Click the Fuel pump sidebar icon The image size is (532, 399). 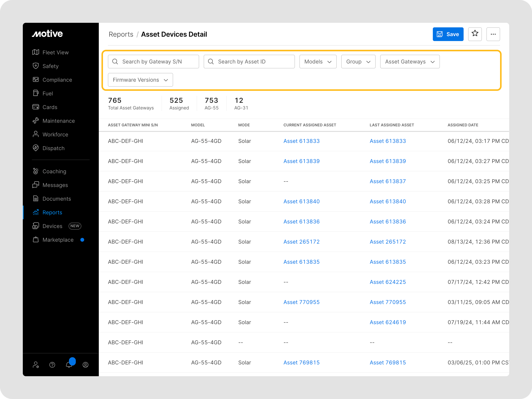[x=36, y=93]
